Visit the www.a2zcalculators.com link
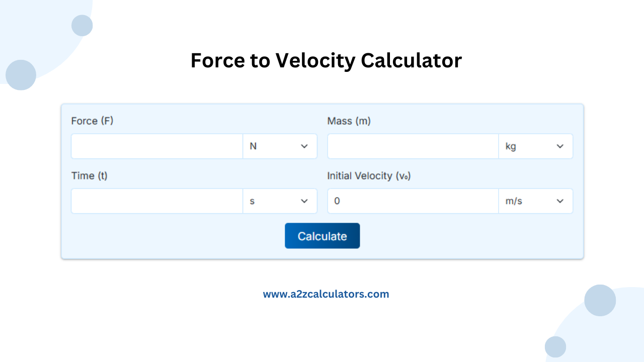This screenshot has height=362, width=644. (326, 294)
